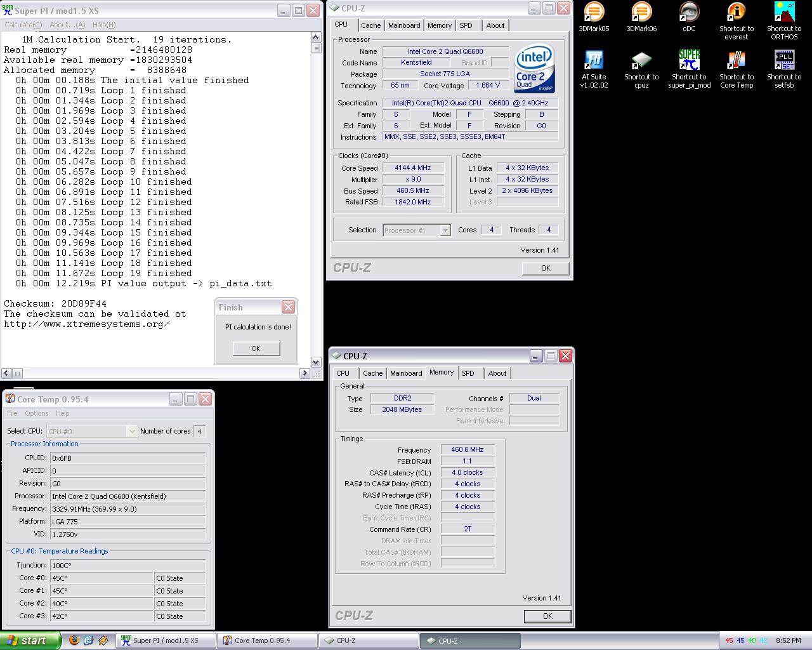
Task: Click Super PI title bar icon
Action: (8, 10)
